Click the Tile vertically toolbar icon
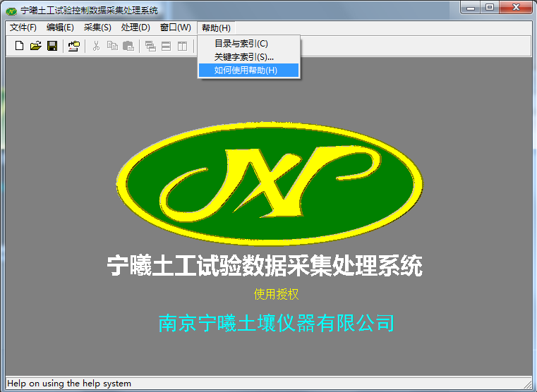The image size is (537, 392). 182,46
